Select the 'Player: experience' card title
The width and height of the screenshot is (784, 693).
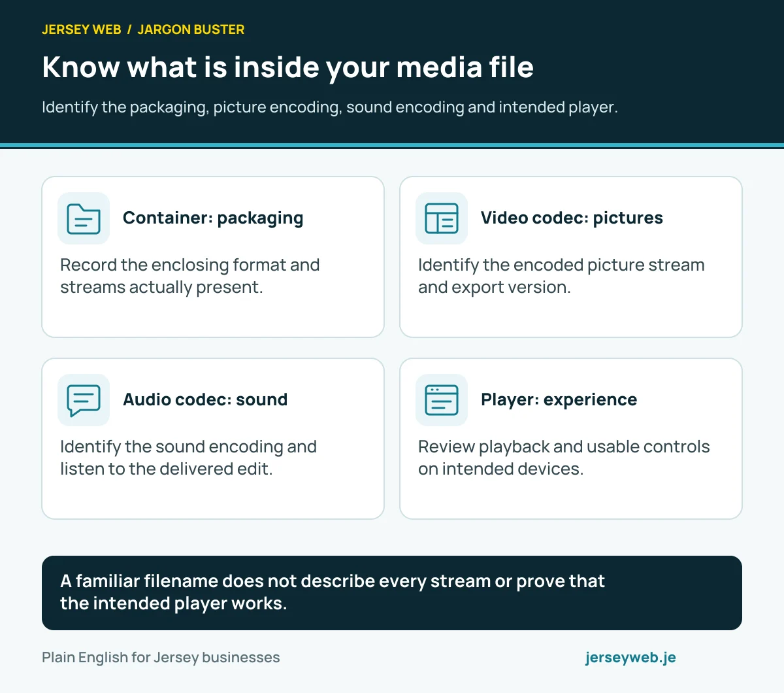pyautogui.click(x=559, y=399)
